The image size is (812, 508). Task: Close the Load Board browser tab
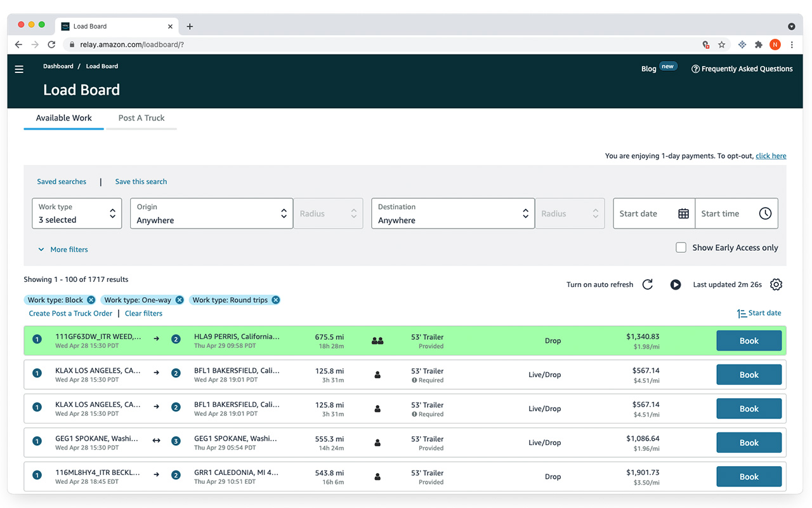point(170,27)
